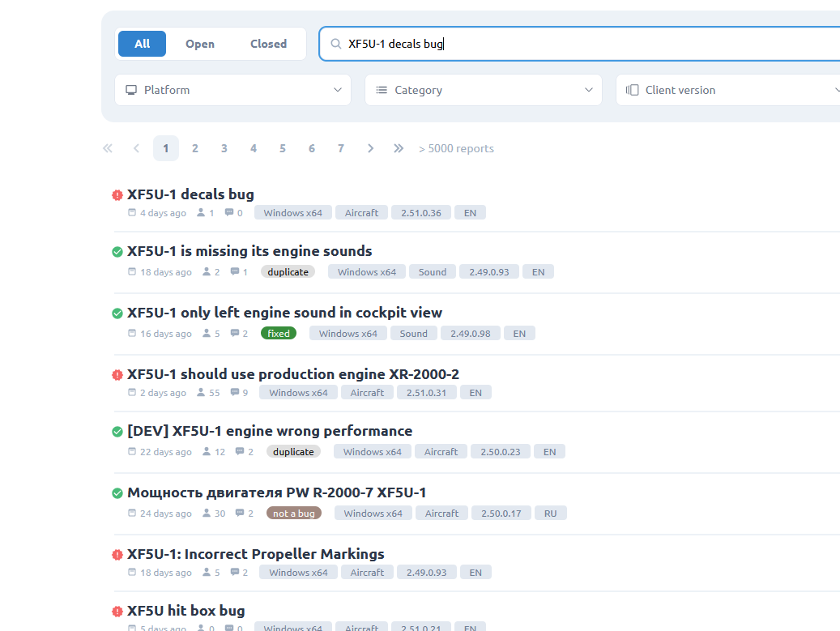Click red status icon beside XF5U-1 decals bug
The width and height of the screenshot is (840, 631).
[x=117, y=195]
